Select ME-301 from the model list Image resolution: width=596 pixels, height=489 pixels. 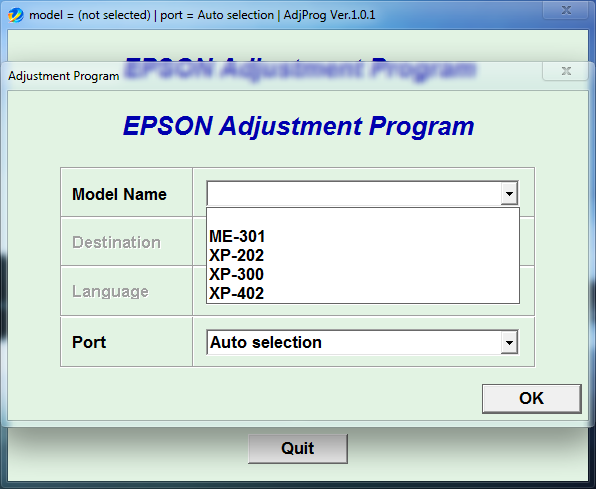coord(363,237)
